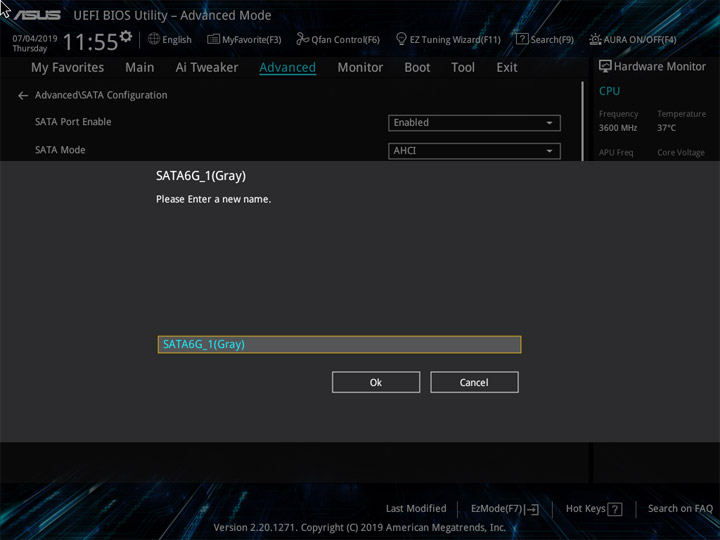
Task: Click the SATA6G_1(Gray) dialog title
Action: (x=201, y=176)
